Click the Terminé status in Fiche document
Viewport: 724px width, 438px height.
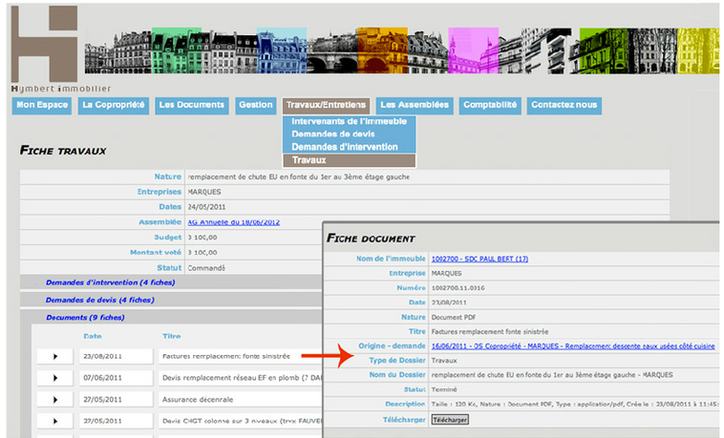click(x=444, y=390)
